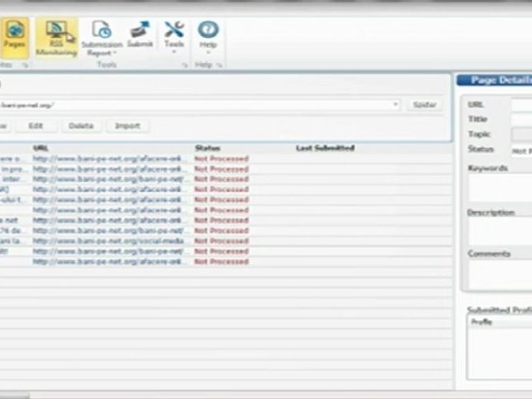Sort by the Last Submitted column header
532x399 pixels.
(x=325, y=148)
